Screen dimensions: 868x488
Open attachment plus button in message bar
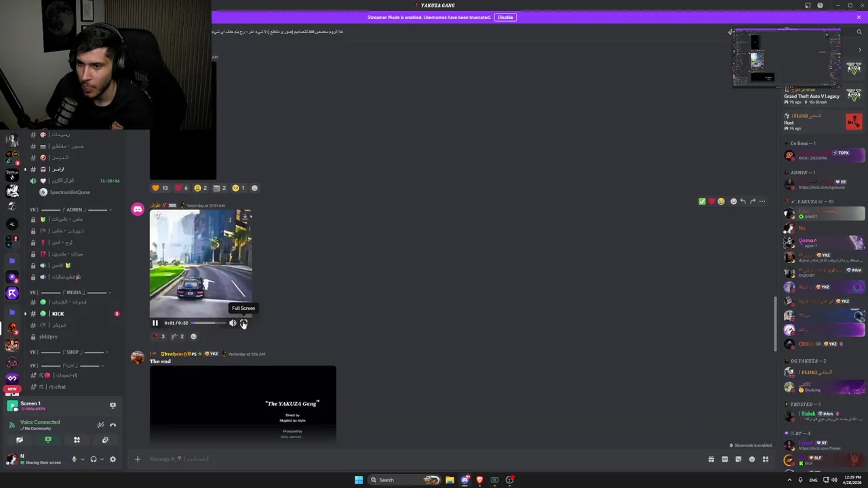tap(137, 460)
